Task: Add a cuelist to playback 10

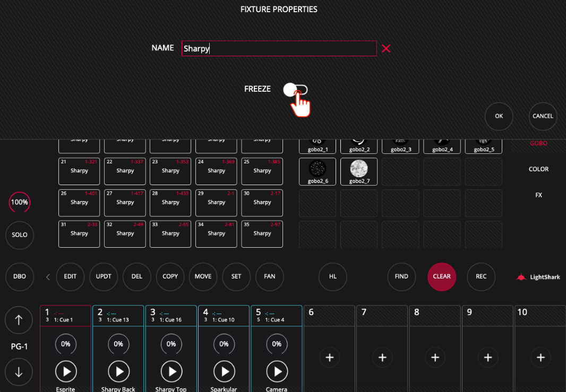Action: pos(541,358)
